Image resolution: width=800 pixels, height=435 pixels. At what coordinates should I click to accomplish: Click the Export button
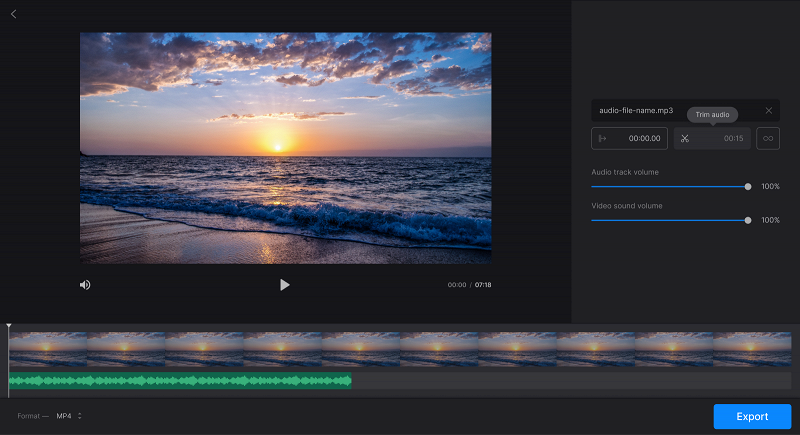[752, 416]
